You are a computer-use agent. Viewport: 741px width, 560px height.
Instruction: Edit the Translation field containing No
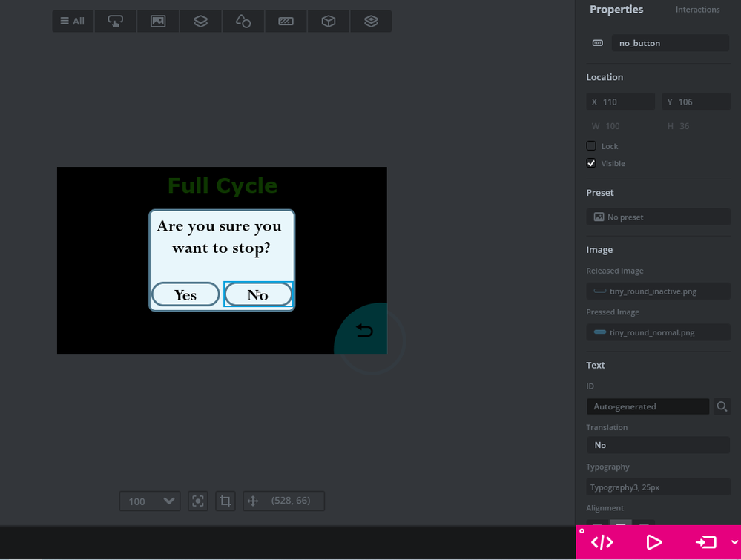[x=659, y=445]
